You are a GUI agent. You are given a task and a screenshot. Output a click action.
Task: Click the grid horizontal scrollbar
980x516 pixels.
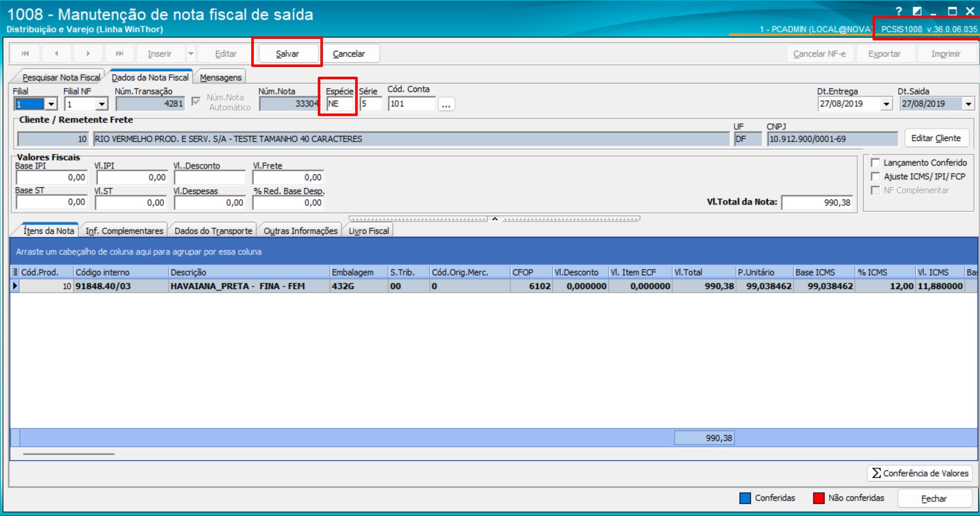pos(69,454)
